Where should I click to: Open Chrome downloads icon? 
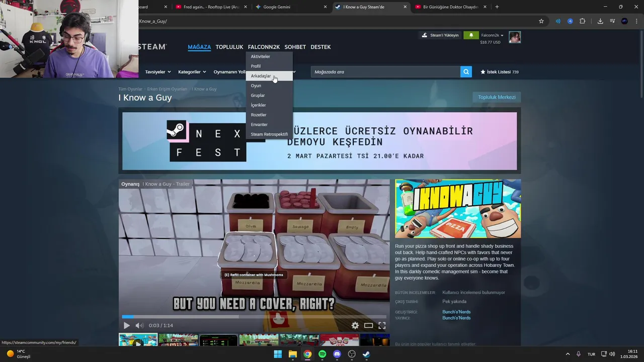[x=600, y=21]
